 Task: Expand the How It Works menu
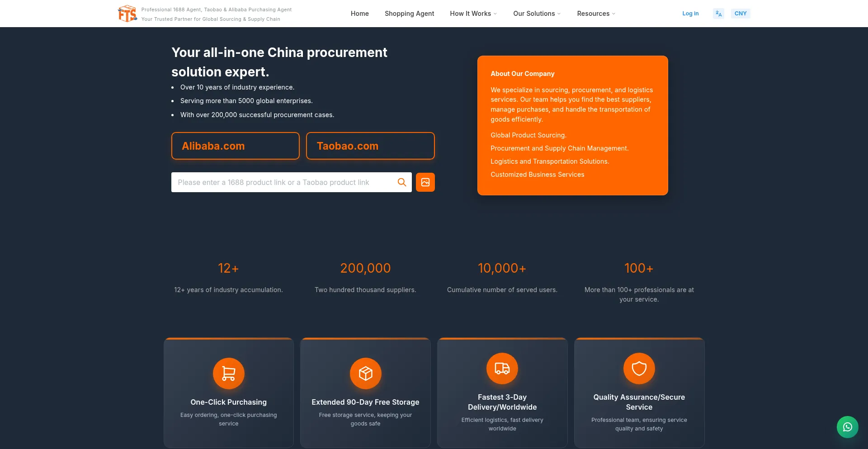coord(473,14)
